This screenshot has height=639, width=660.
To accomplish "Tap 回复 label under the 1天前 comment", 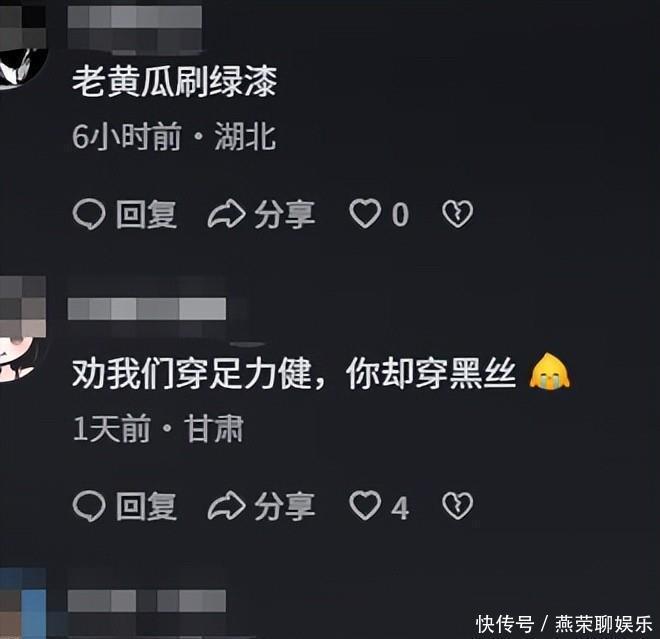I will point(146,506).
